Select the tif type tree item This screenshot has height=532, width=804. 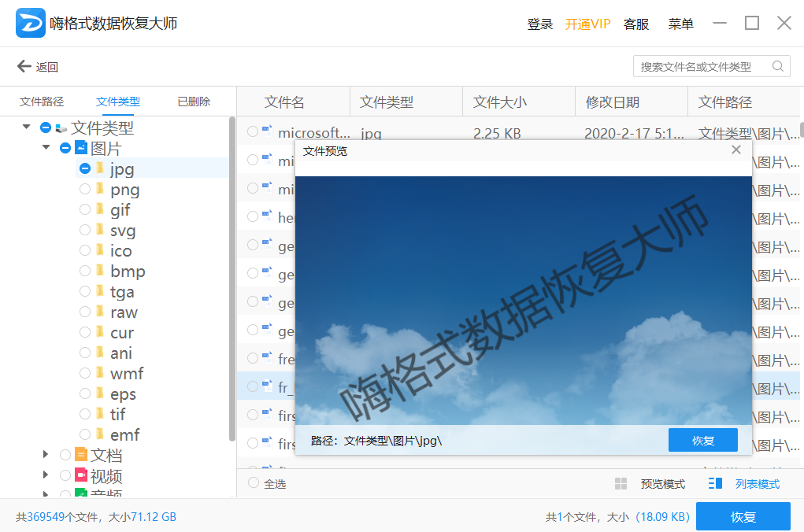click(x=117, y=414)
